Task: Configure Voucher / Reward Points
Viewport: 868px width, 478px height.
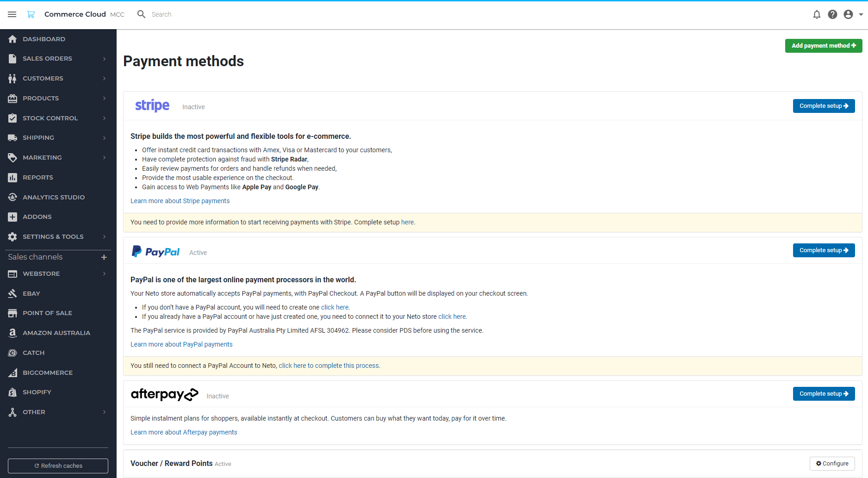Action: pyautogui.click(x=832, y=464)
